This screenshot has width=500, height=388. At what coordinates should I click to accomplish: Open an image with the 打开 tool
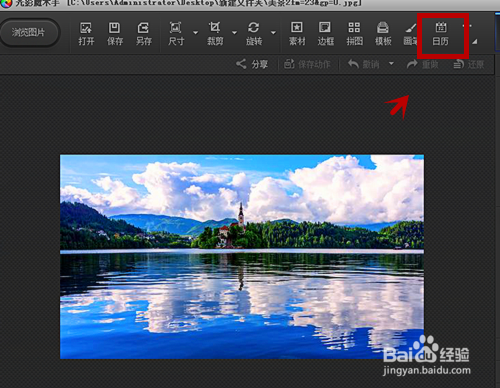click(x=86, y=33)
